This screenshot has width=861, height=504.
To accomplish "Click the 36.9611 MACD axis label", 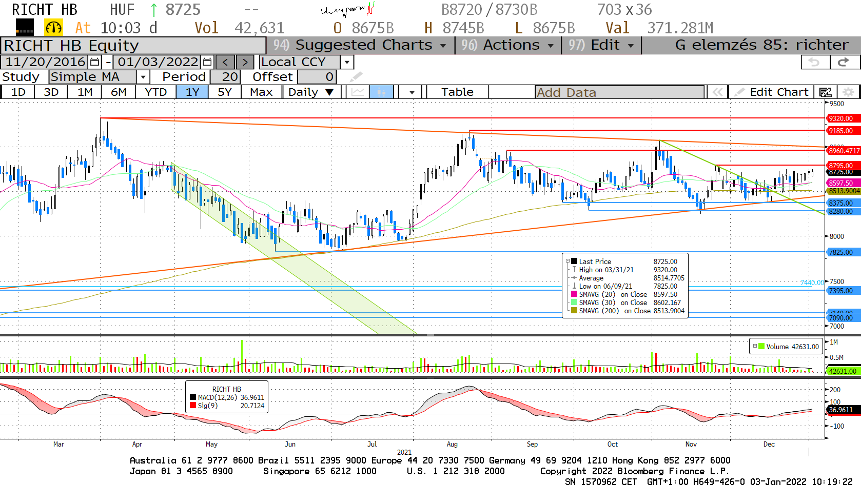I will point(843,410).
